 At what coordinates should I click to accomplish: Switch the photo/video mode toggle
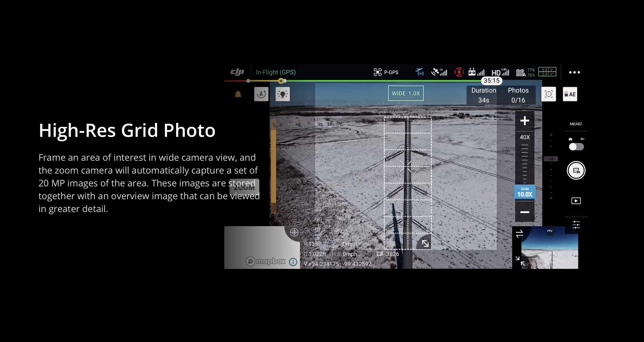pos(576,147)
